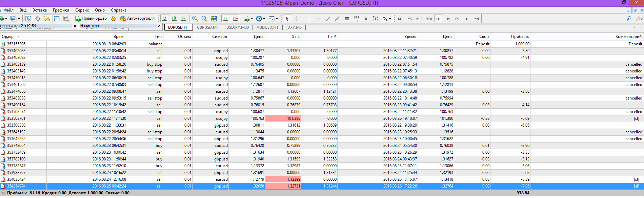644x198 pixels.
Task: Open the templates dropdown arrow
Action: click(277, 19)
